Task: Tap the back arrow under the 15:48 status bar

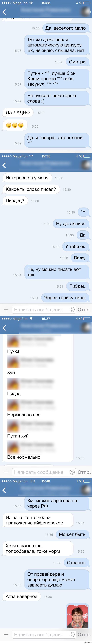Action: (x=4, y=490)
